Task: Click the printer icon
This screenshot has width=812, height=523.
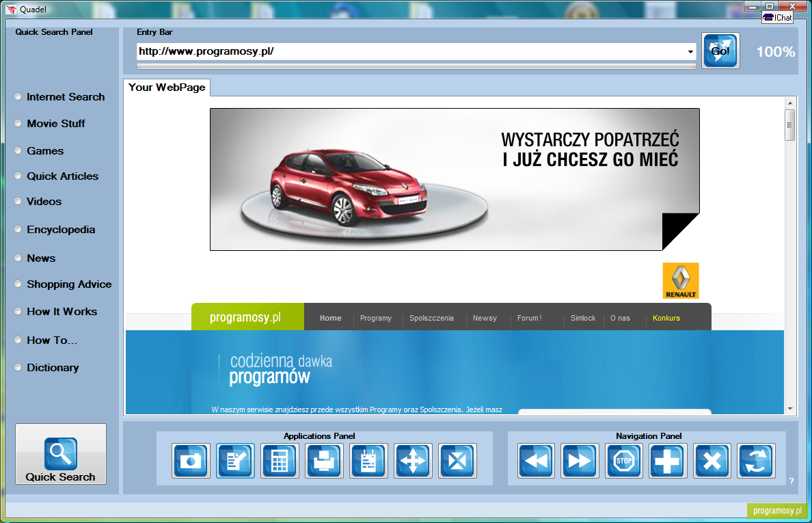Action: coord(324,460)
